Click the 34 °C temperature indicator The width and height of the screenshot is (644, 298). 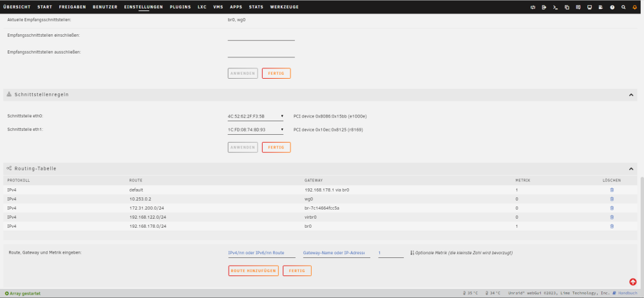pyautogui.click(x=493, y=293)
